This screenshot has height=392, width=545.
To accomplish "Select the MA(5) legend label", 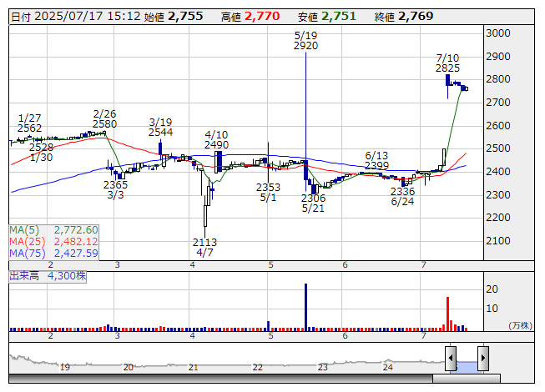I will tap(24, 230).
